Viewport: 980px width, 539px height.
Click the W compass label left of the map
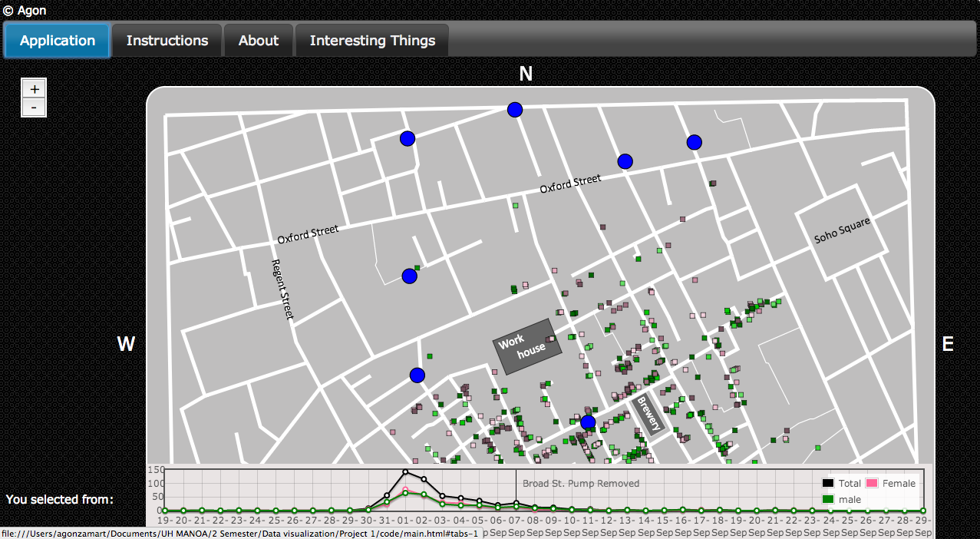coord(126,345)
